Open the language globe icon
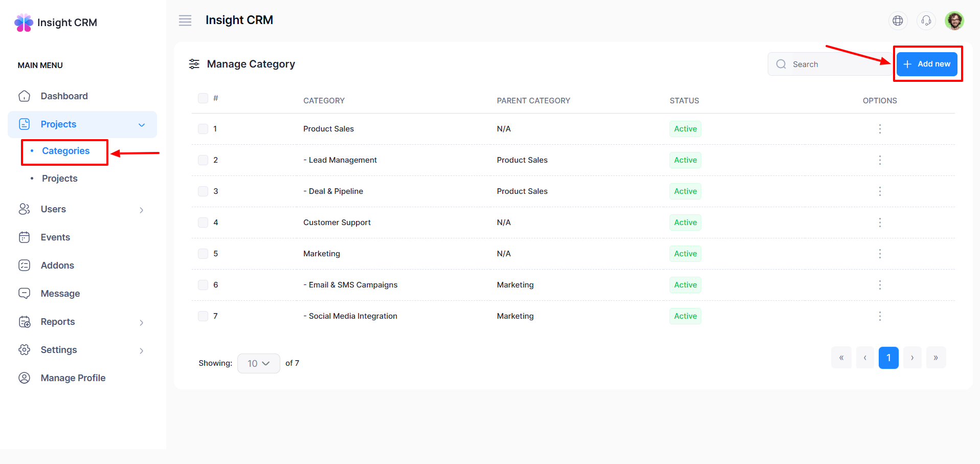980x464 pixels. (898, 20)
